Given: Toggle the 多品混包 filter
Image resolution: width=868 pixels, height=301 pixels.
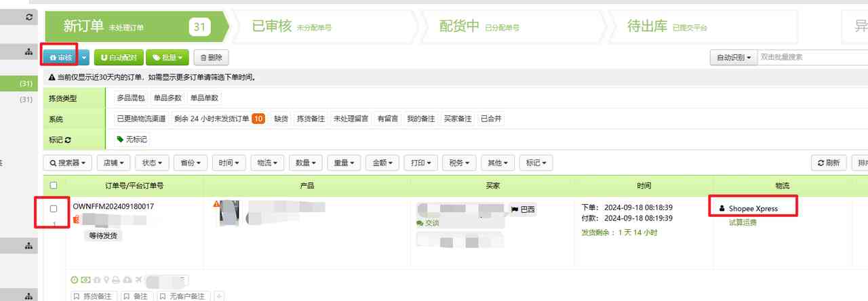Looking at the screenshot, I should (130, 98).
